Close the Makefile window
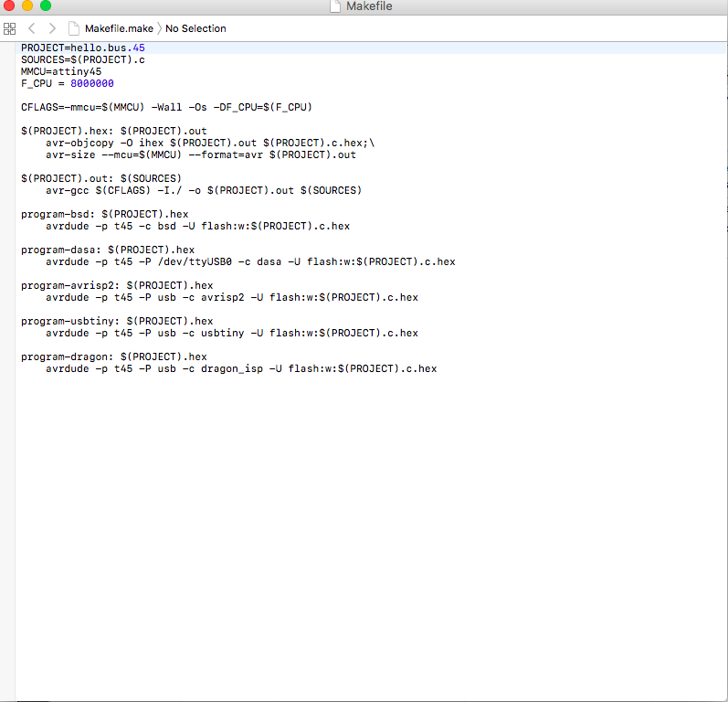The width and height of the screenshot is (728, 702). pos(9,5)
